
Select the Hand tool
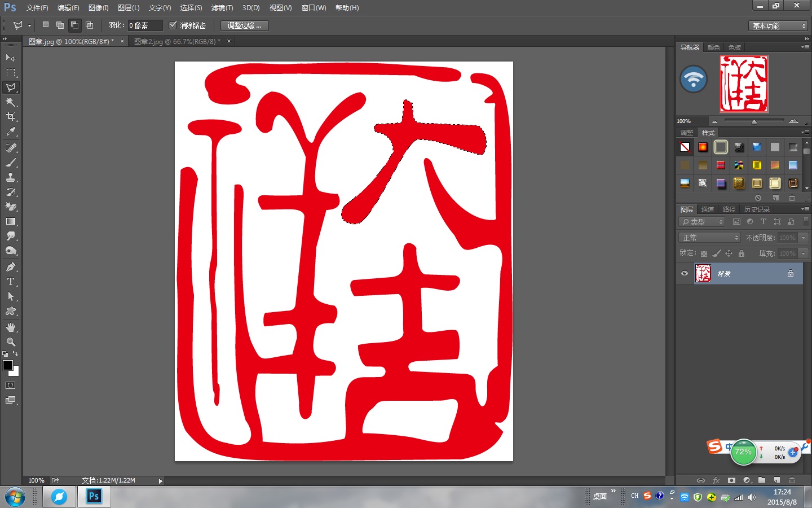coord(11,327)
